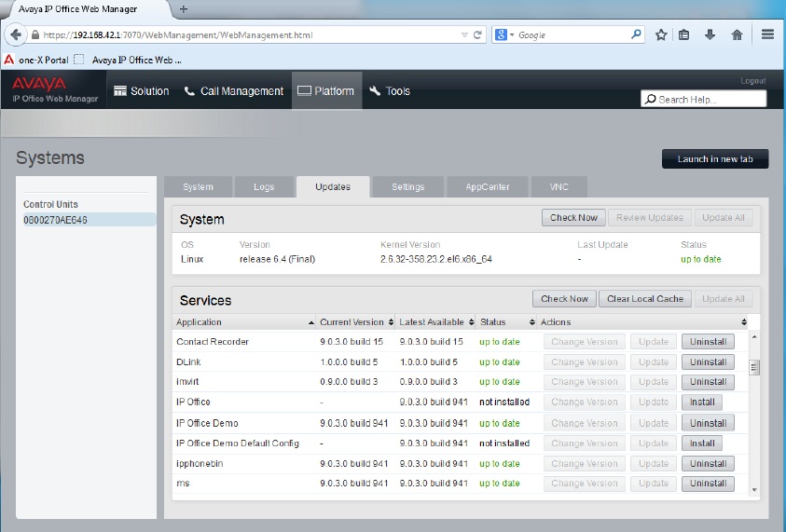The width and height of the screenshot is (786, 532).
Task: Open the Tools menu
Action: 390,90
